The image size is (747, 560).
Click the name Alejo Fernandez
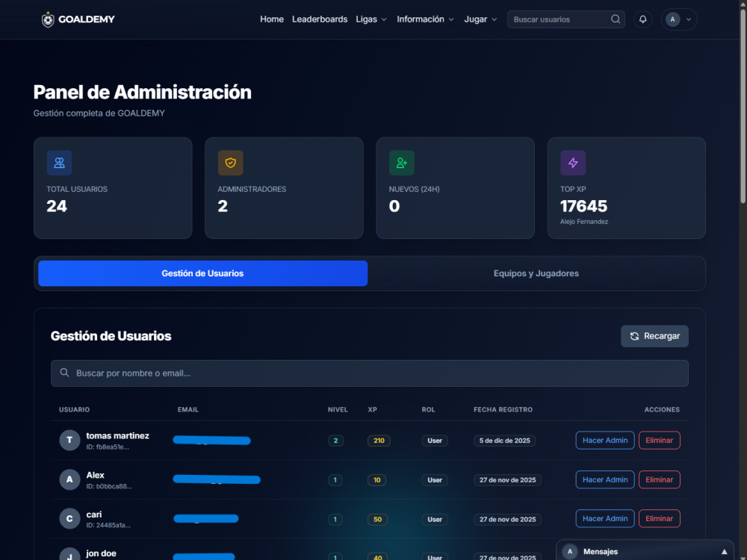(x=584, y=222)
